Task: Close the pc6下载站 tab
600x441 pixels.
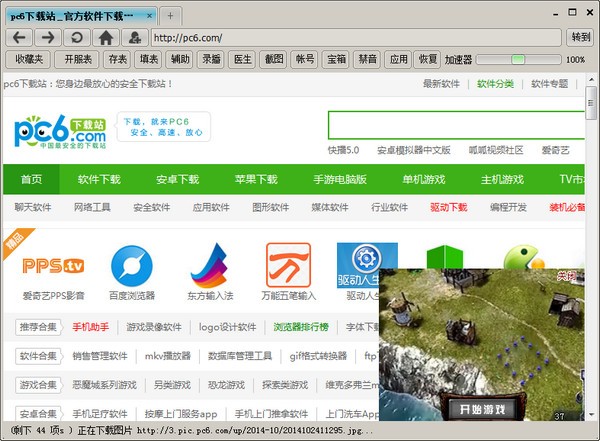Action: tap(150, 16)
